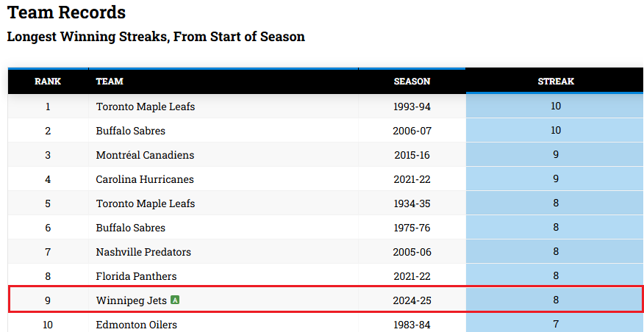Click the 2024-25 season cell
Viewport: 644px width, 332px height.
[412, 300]
